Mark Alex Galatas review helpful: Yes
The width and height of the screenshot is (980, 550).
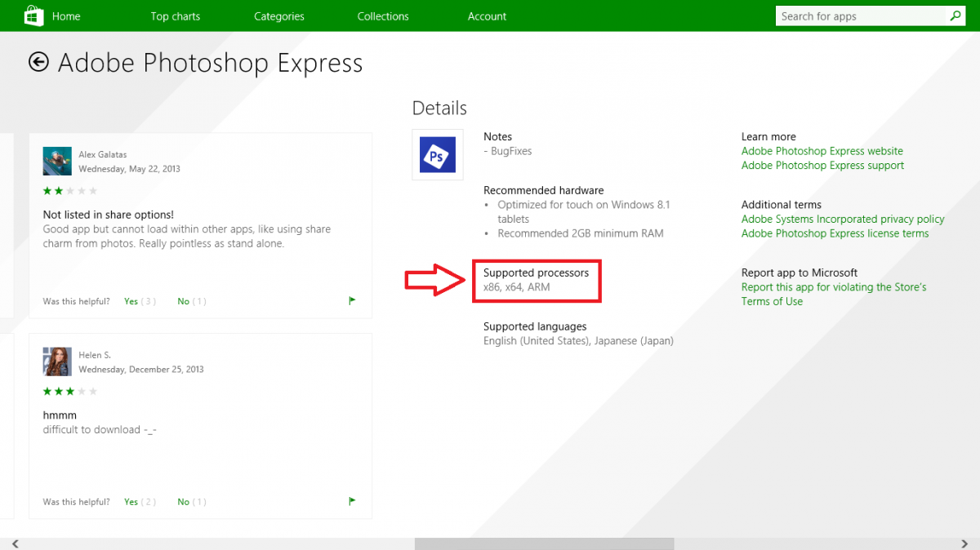(131, 301)
